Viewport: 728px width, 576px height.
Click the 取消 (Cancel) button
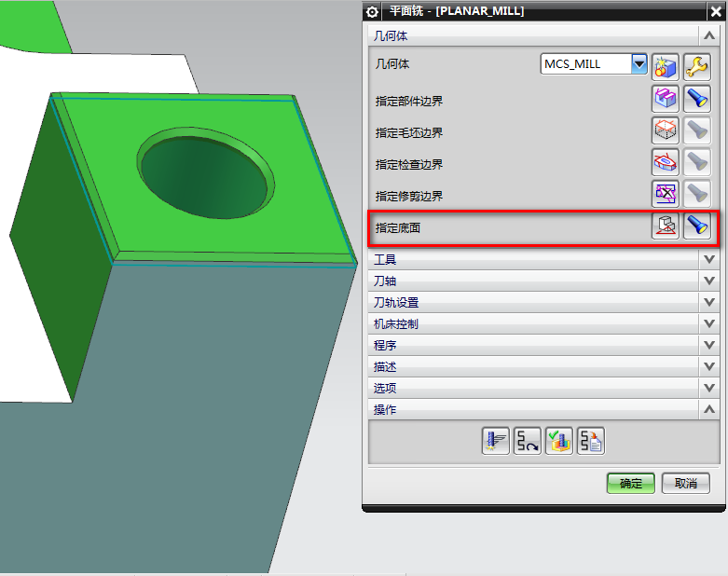686,483
